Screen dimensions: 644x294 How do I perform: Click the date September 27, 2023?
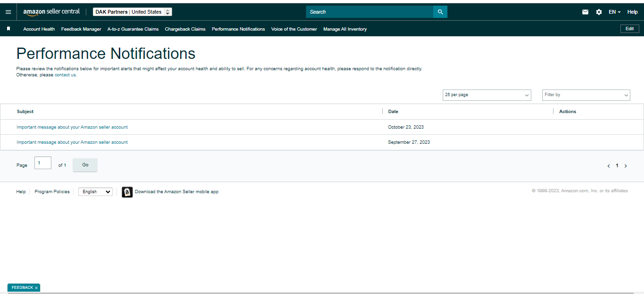(x=409, y=142)
